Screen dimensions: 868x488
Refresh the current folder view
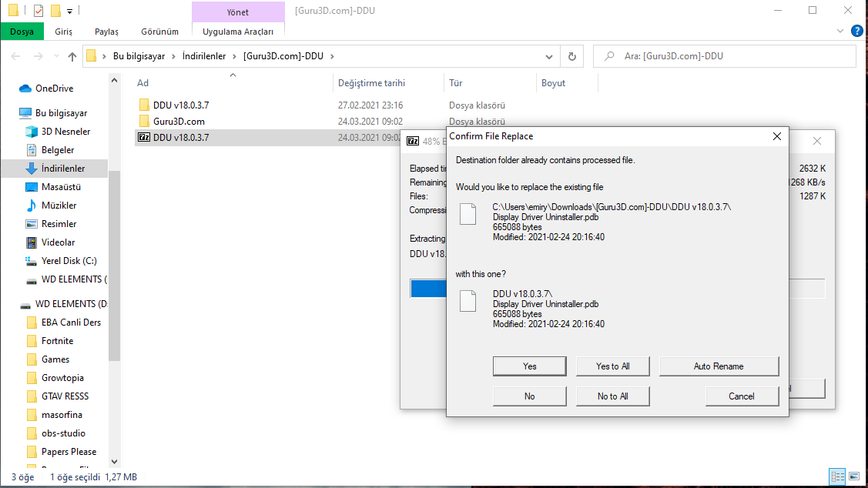(x=571, y=56)
